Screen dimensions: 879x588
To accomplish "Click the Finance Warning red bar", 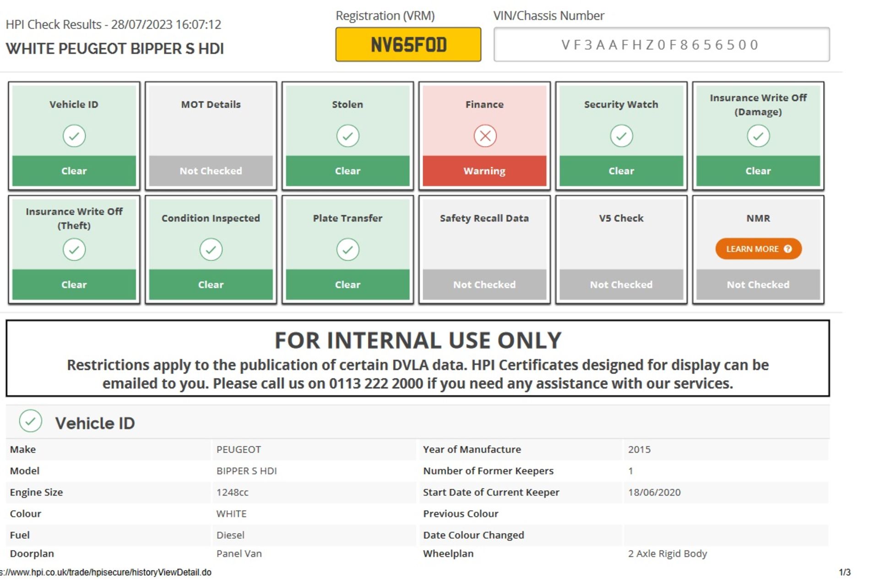I will pos(484,171).
